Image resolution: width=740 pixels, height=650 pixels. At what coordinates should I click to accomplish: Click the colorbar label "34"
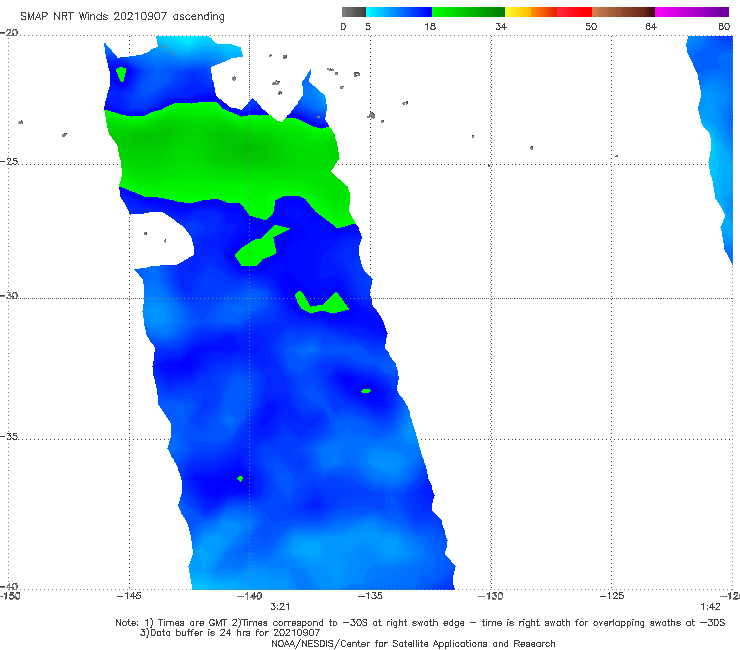501,26
